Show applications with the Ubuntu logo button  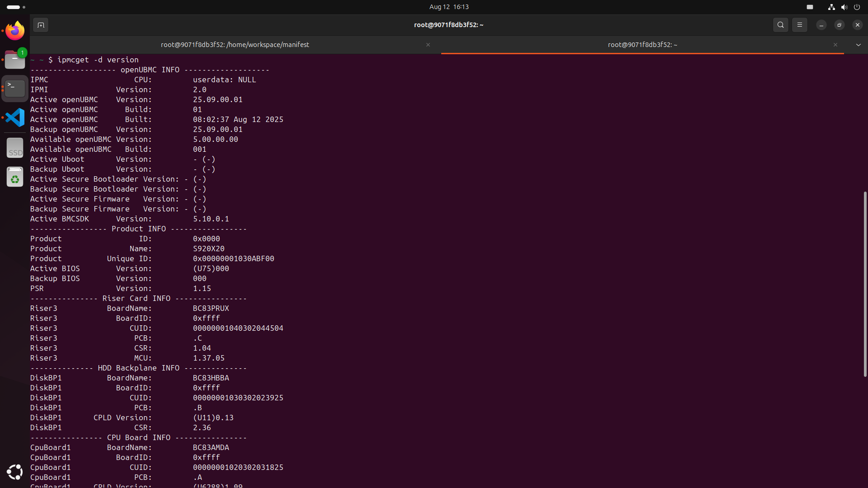15,472
